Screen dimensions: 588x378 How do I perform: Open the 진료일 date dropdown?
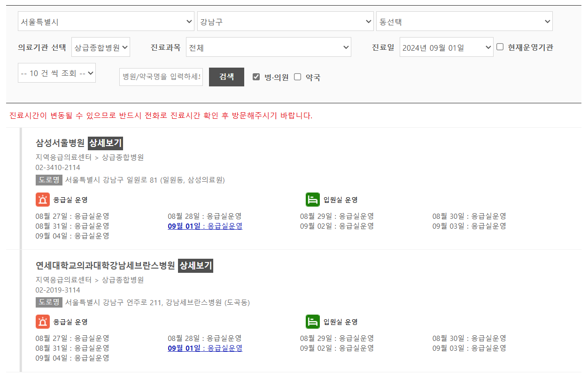coord(446,47)
